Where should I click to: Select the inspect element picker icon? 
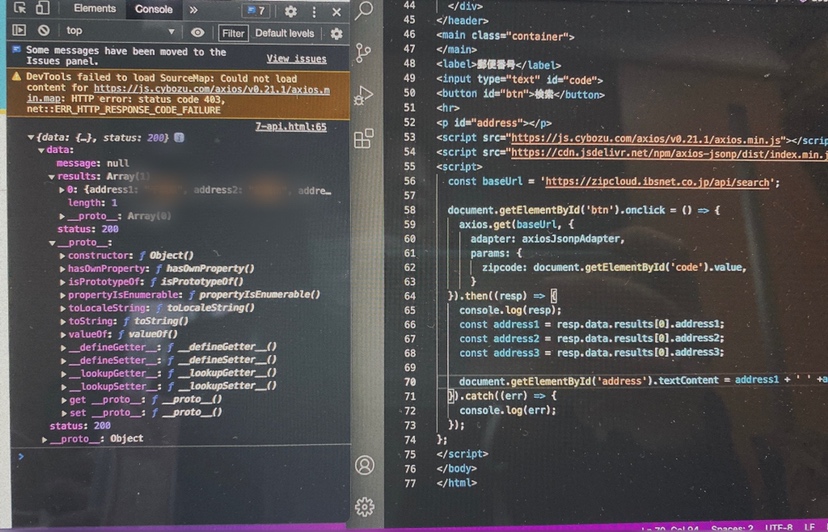click(x=20, y=8)
